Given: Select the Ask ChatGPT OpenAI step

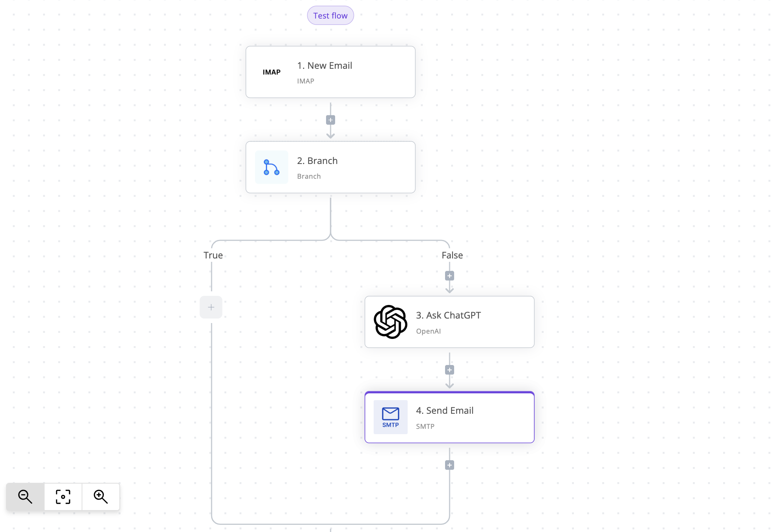Looking at the screenshot, I should click(x=449, y=322).
